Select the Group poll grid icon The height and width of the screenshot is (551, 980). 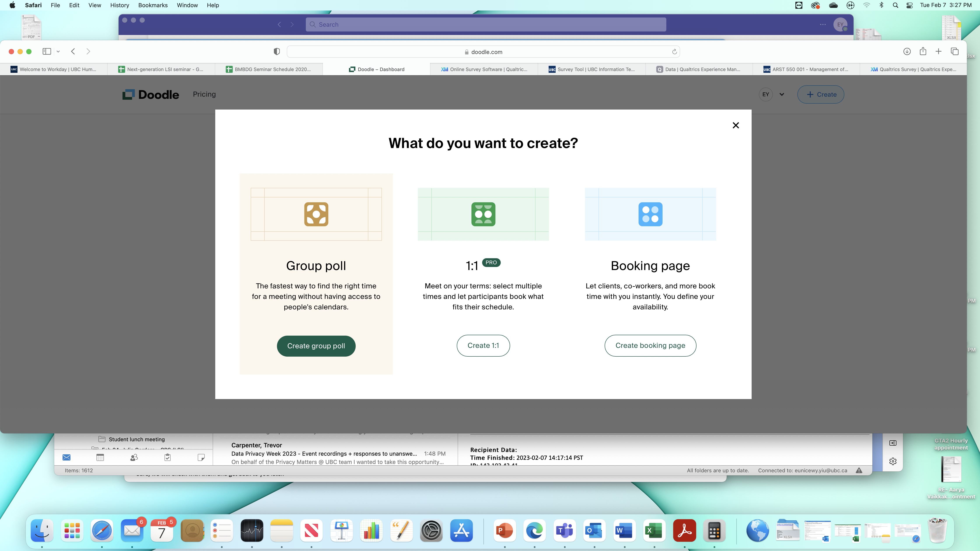[316, 214]
